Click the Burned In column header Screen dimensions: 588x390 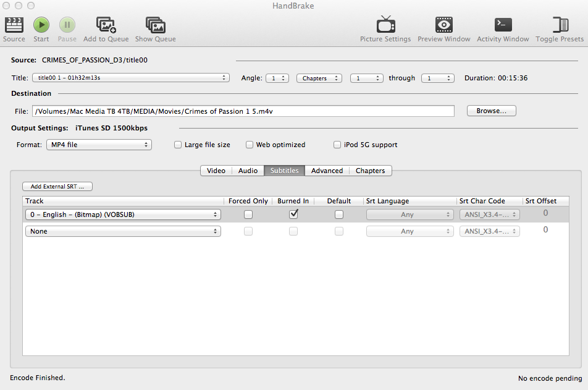coord(293,201)
